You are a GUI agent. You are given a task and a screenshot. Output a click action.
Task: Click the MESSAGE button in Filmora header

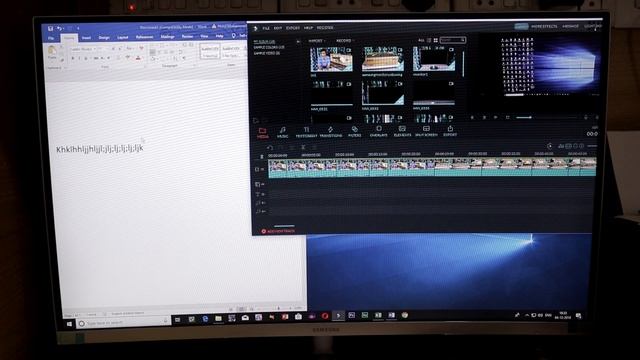pos(570,27)
